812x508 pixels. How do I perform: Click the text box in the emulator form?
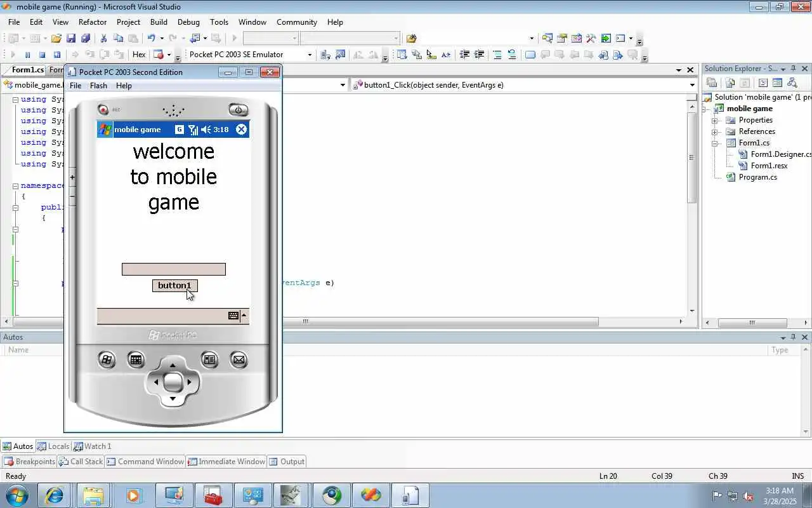pos(173,269)
